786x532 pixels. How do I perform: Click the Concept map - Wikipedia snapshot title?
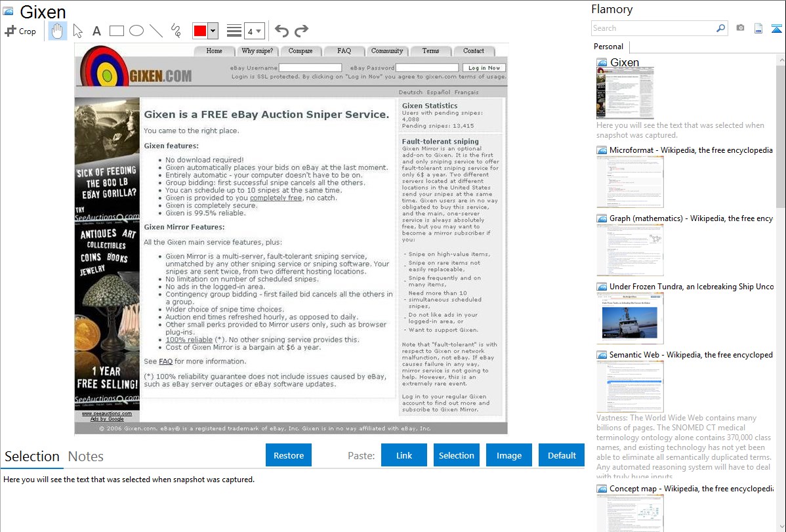pos(691,488)
